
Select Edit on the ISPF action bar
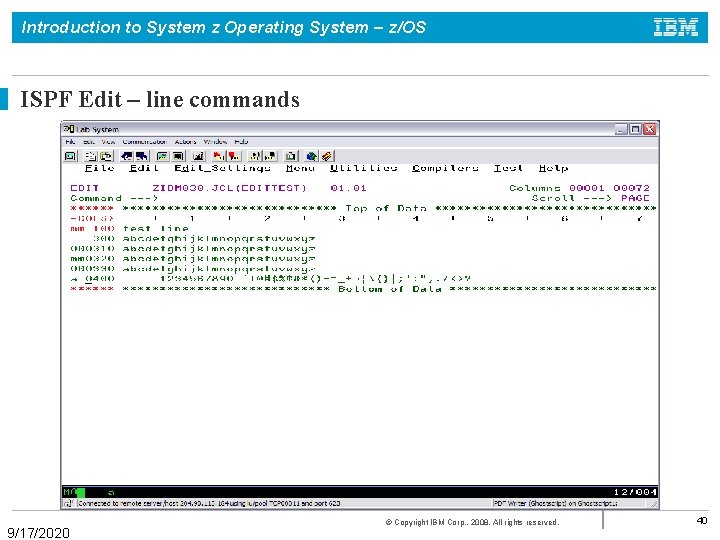[144, 168]
